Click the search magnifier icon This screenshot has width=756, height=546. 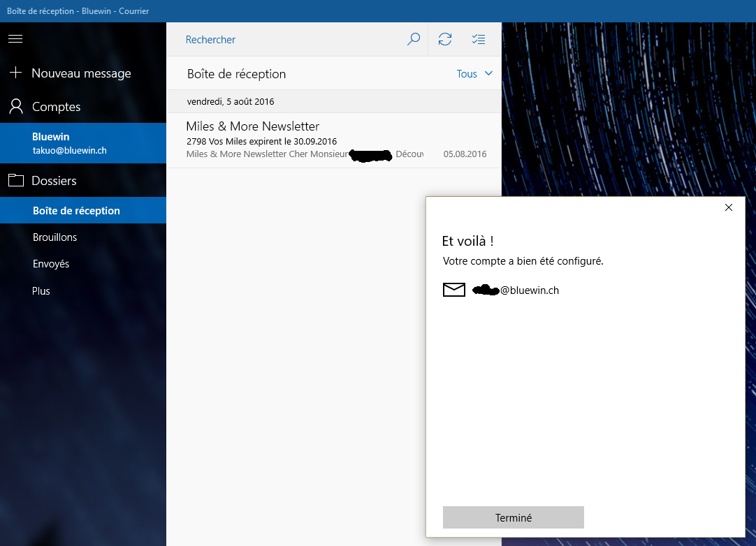tap(414, 39)
